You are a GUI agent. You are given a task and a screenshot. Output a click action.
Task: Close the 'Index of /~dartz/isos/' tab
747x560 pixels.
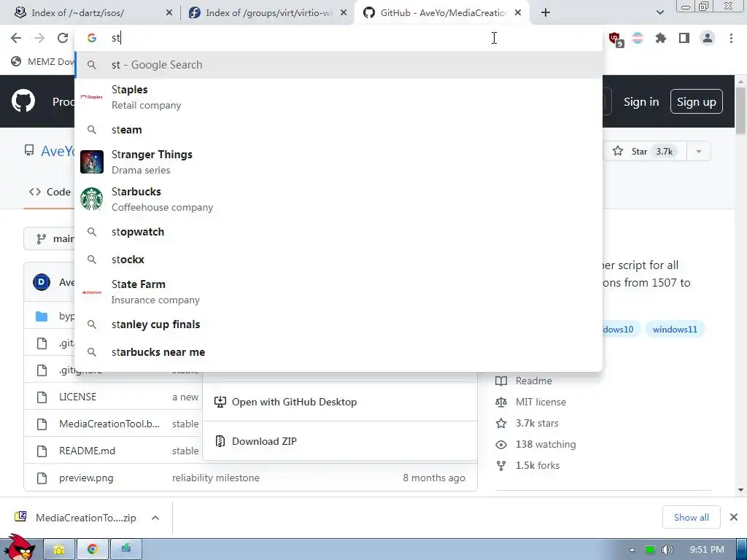(x=169, y=13)
